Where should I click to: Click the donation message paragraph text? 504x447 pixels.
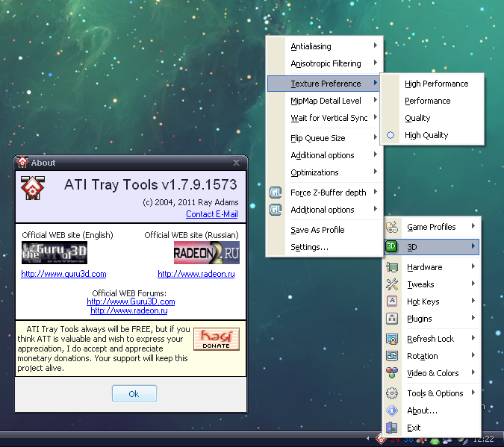point(104,348)
